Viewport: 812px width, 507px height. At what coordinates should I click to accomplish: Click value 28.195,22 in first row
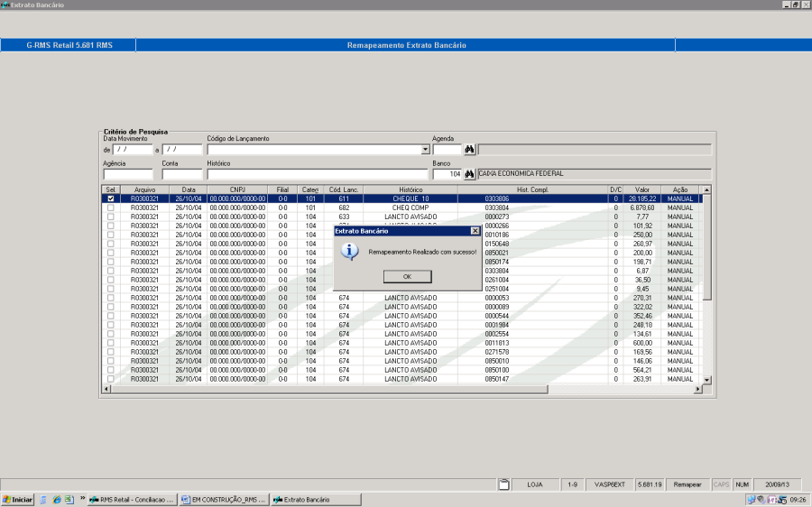(642, 198)
